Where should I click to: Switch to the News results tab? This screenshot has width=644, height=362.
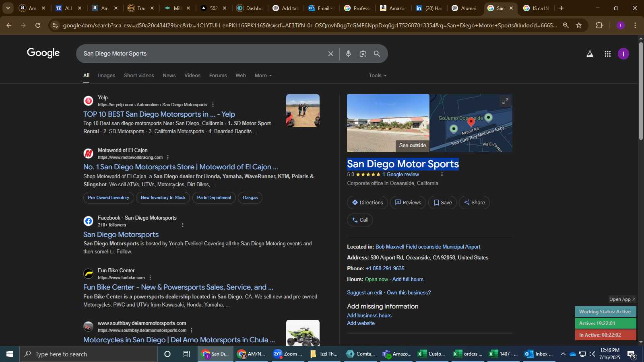[x=169, y=76]
